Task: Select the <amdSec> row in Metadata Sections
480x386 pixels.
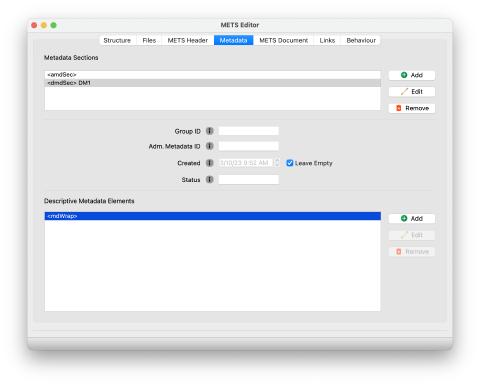Action: pyautogui.click(x=212, y=75)
